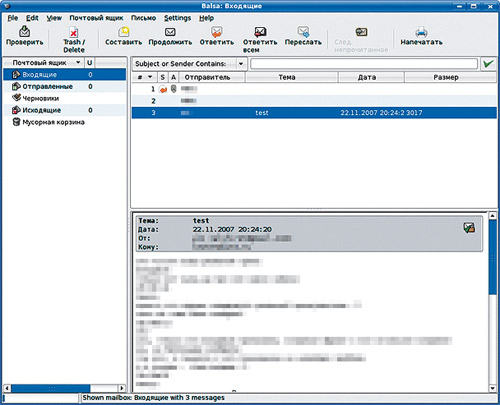Screen dimensions: 500x405
Task: Click the # column sort arrow
Action: point(150,77)
